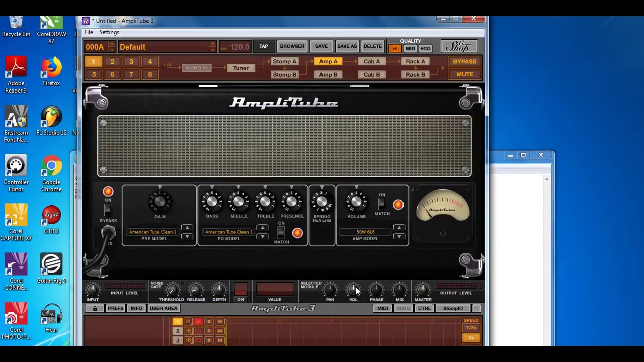
Task: Select Amp B module
Action: [328, 74]
